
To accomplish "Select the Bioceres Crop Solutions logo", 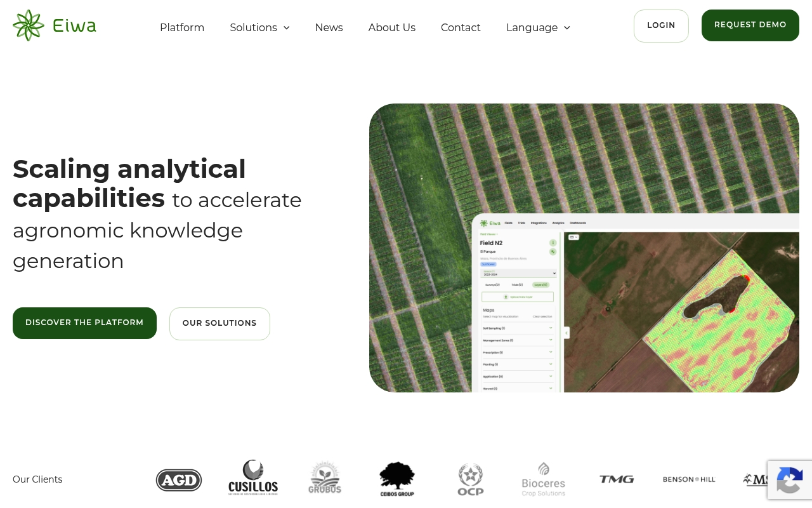I will point(544,479).
